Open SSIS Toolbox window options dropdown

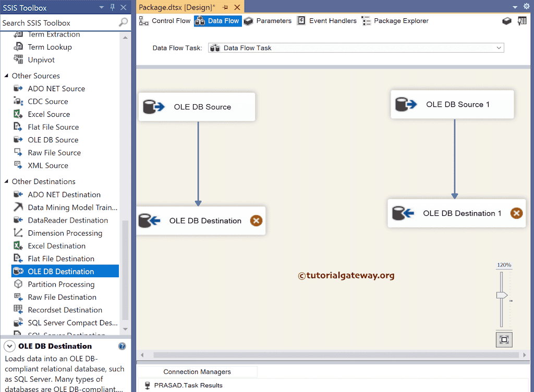(102, 7)
